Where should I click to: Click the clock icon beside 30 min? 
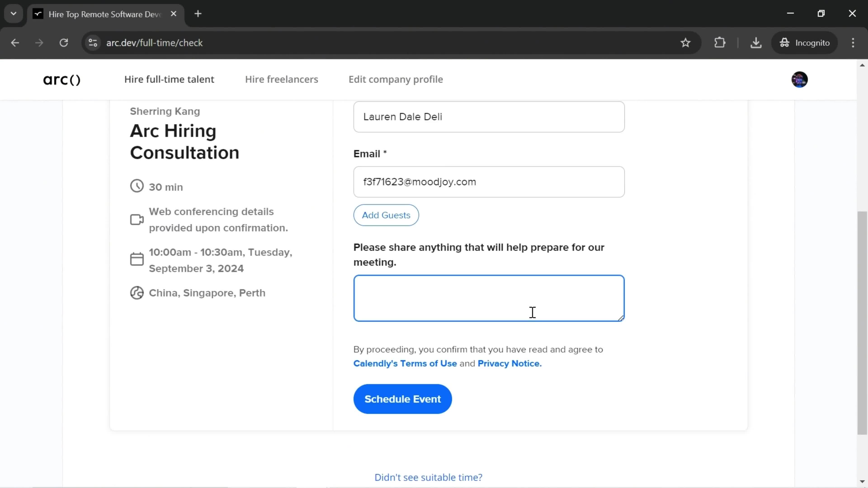click(x=137, y=186)
